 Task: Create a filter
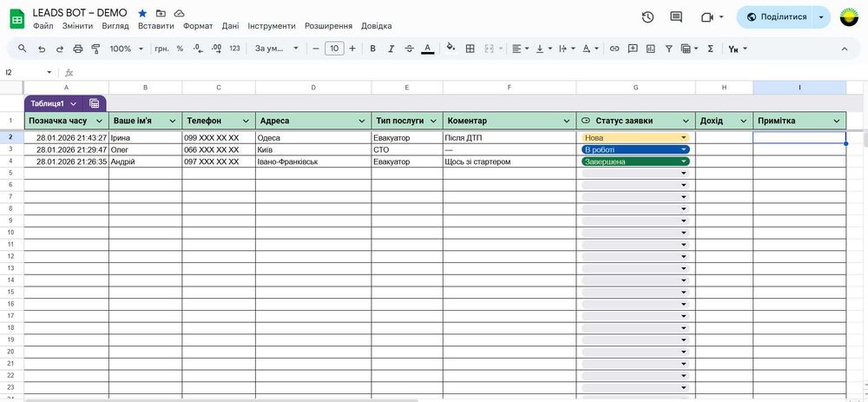pos(668,49)
